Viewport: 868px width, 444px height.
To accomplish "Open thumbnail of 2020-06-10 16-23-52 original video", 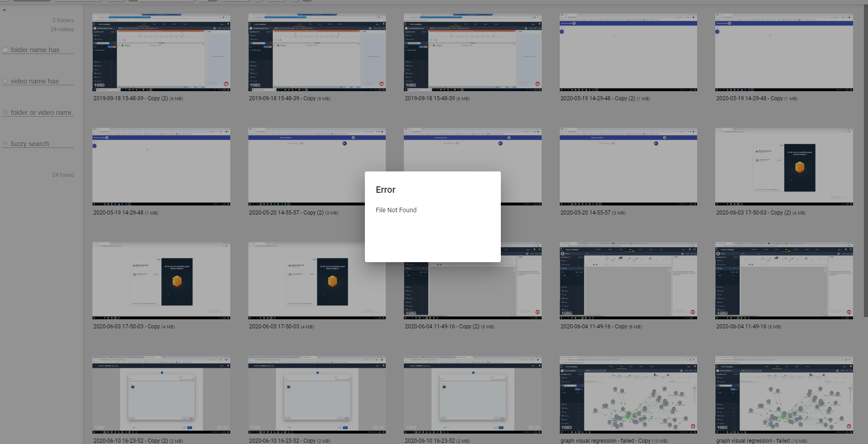I will pos(473,395).
